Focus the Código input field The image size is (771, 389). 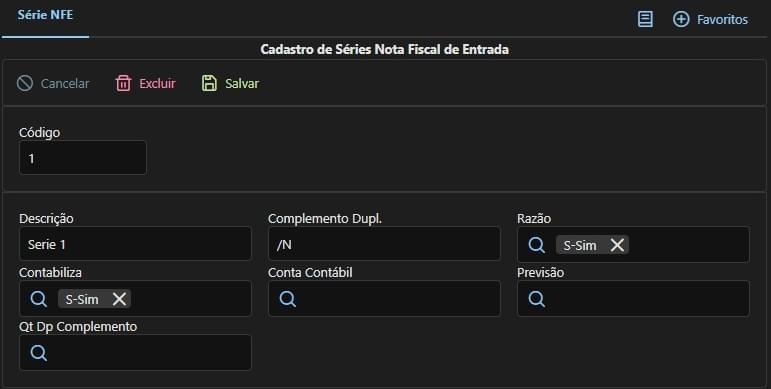pos(83,158)
